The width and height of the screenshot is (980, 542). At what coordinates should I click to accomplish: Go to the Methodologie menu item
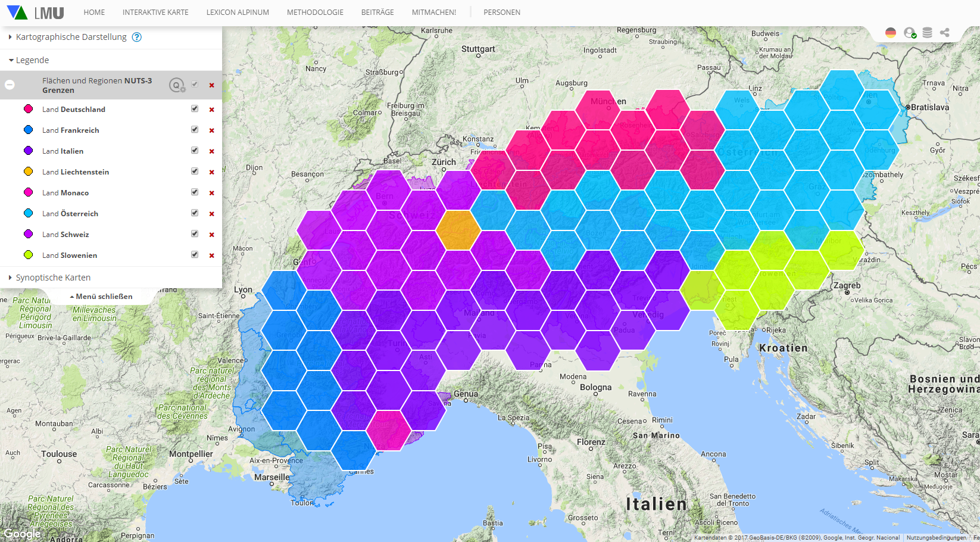(x=315, y=13)
